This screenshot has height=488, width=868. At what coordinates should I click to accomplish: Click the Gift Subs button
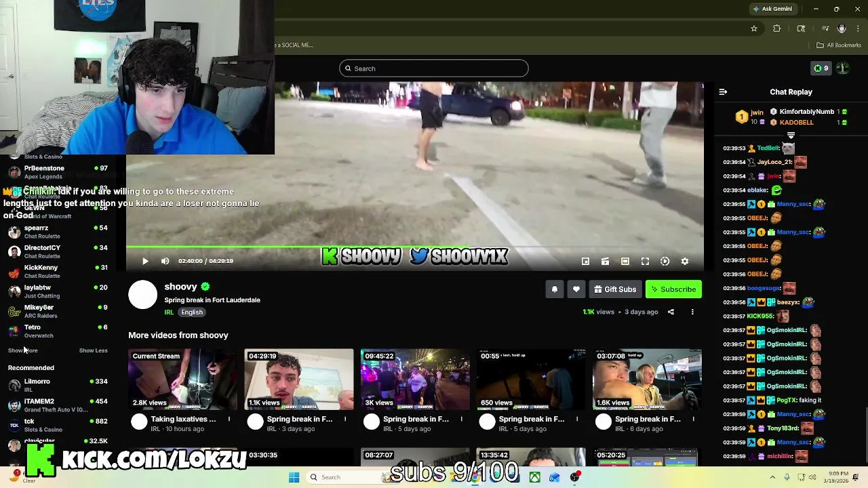(x=615, y=289)
